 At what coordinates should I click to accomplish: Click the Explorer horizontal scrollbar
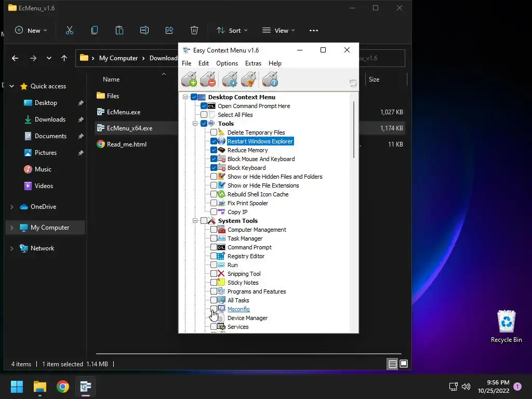[x=249, y=354]
